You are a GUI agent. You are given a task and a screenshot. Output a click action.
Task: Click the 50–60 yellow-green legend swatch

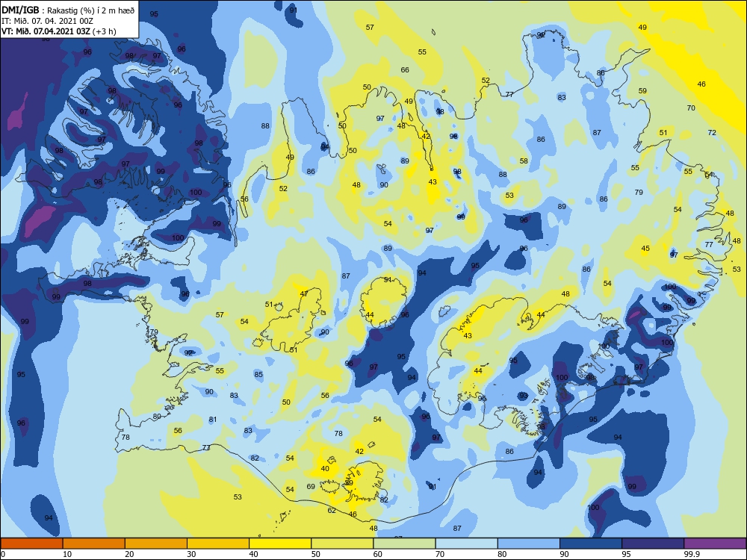click(342, 544)
